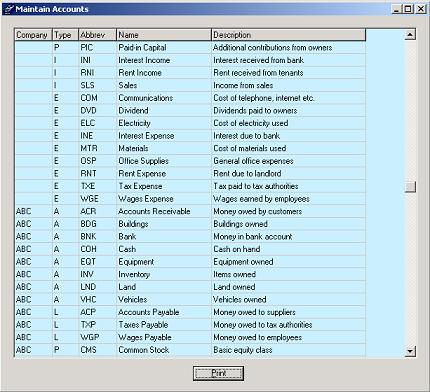This screenshot has height=392, width=430.
Task: Select the Buildings name cell
Action: coord(164,224)
